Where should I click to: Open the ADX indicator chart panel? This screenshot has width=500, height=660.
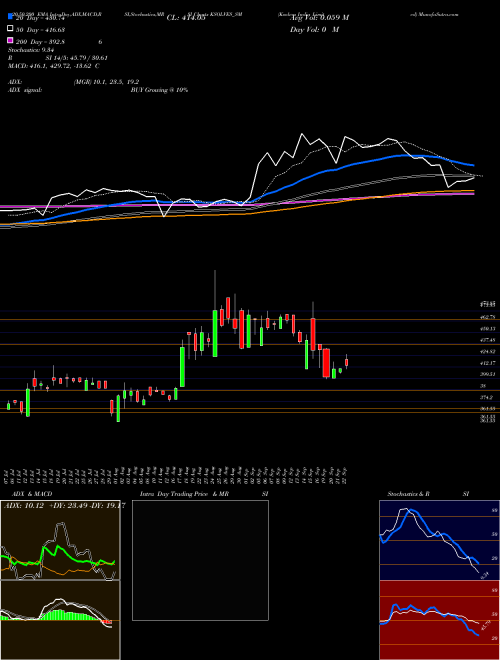coord(60,540)
